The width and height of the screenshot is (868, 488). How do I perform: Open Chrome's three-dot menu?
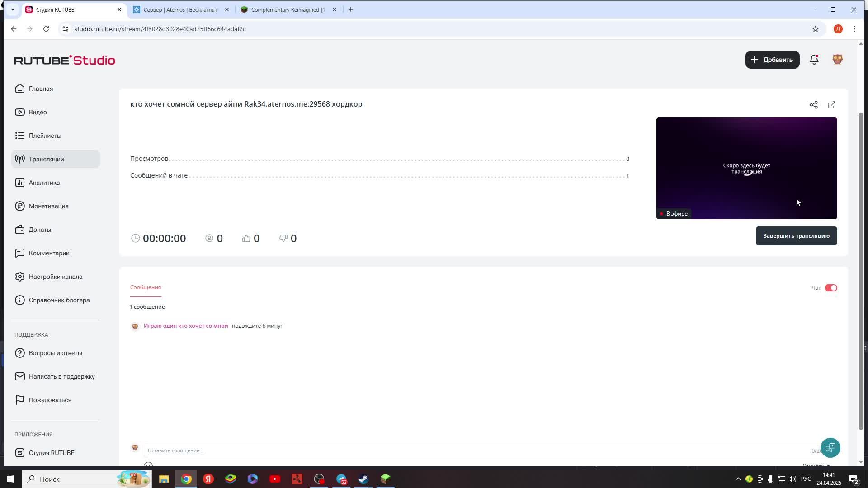point(854,29)
